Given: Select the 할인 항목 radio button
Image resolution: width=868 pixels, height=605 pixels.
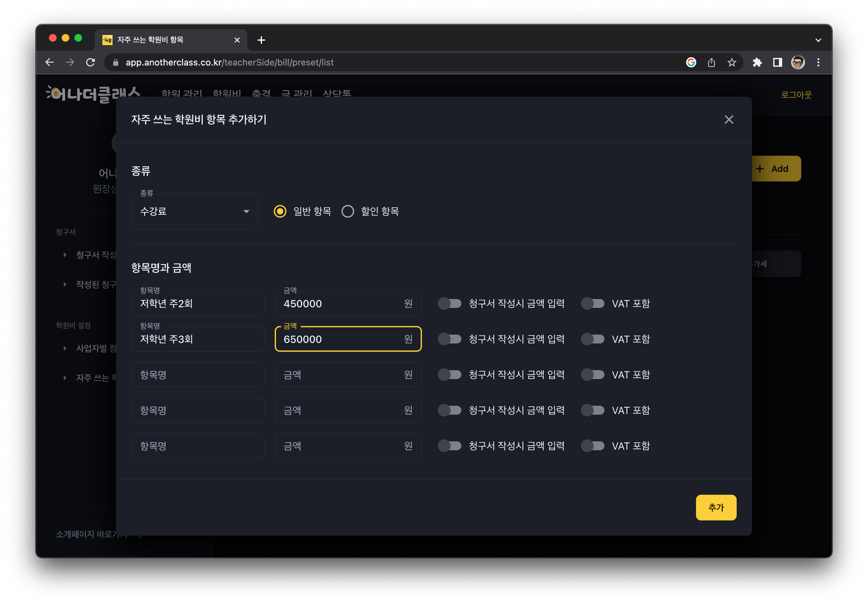Looking at the screenshot, I should pos(348,211).
